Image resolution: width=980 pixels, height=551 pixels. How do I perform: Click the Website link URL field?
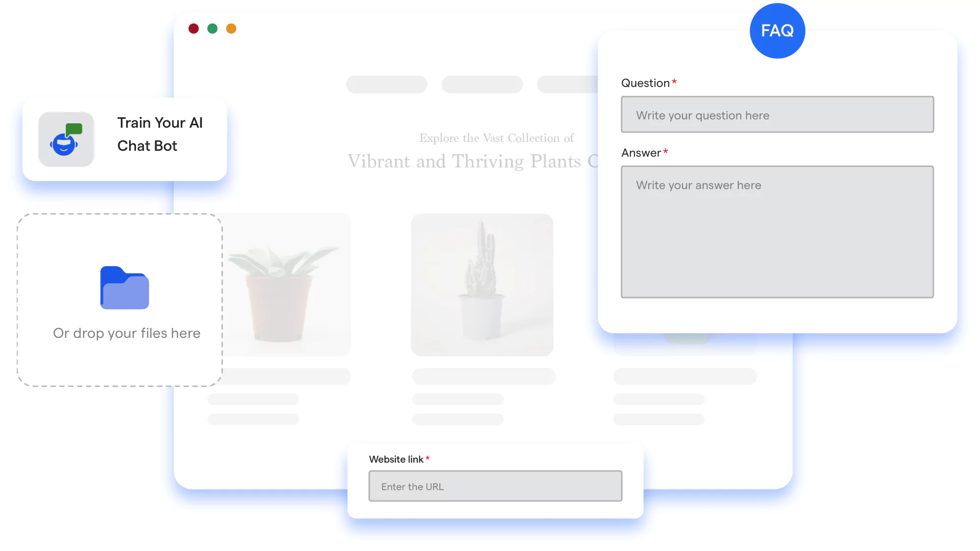coord(496,486)
